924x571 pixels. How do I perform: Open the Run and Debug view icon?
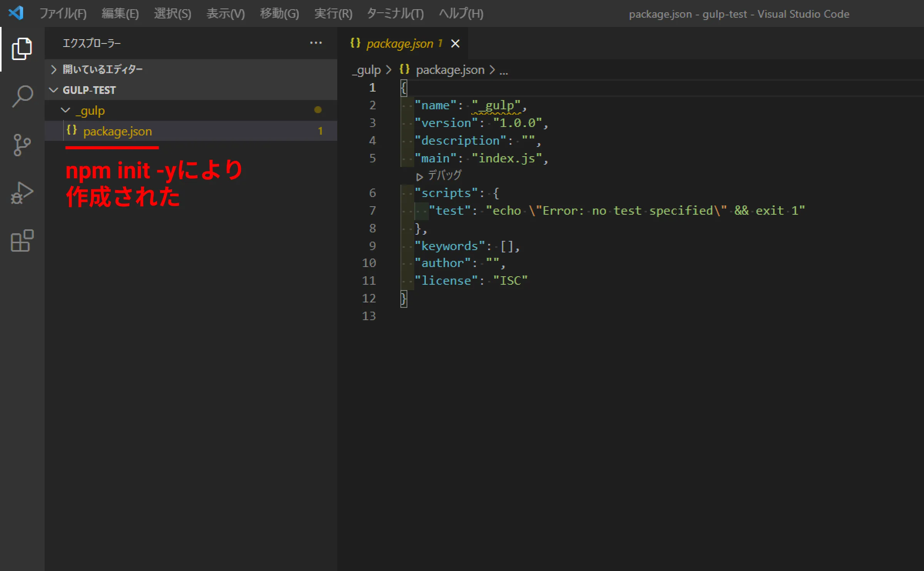(22, 193)
